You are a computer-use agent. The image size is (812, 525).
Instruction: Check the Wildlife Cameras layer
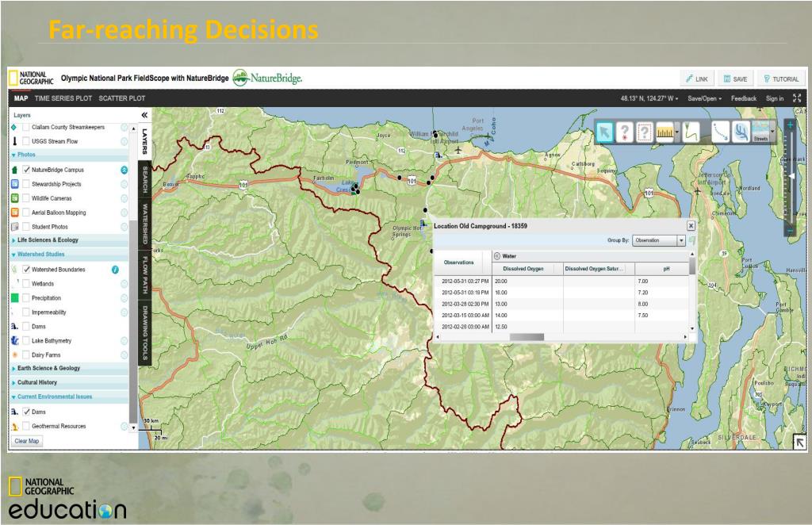tap(26, 198)
